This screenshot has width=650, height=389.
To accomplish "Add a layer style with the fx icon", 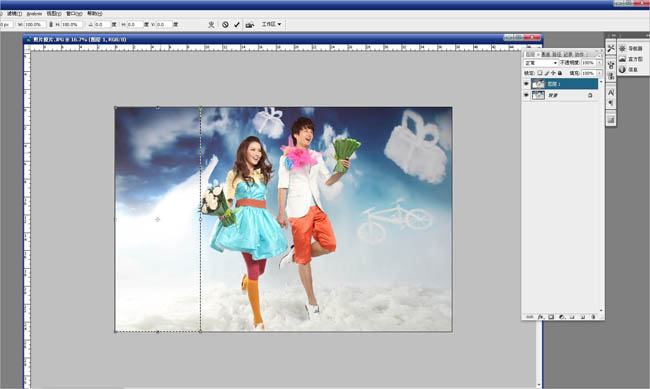I will [x=541, y=316].
